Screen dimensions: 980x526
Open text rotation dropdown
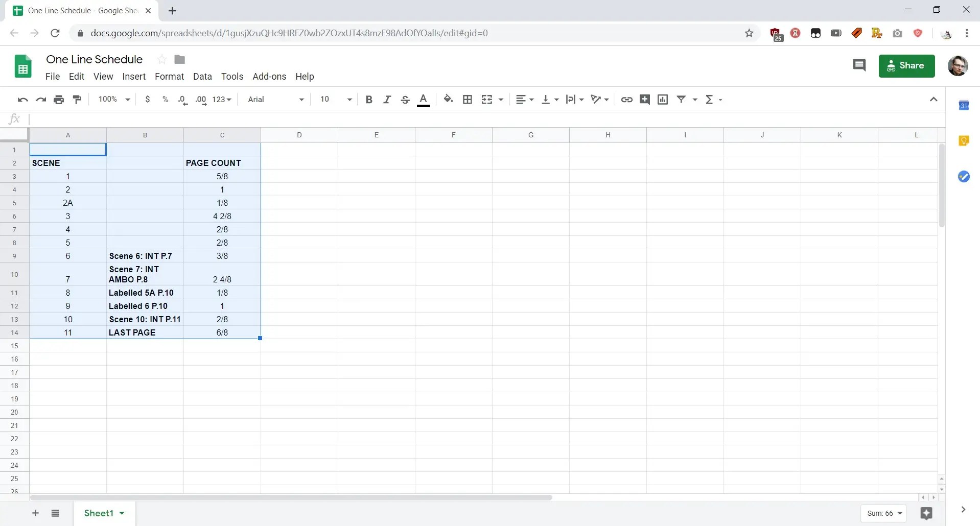pyautogui.click(x=600, y=100)
